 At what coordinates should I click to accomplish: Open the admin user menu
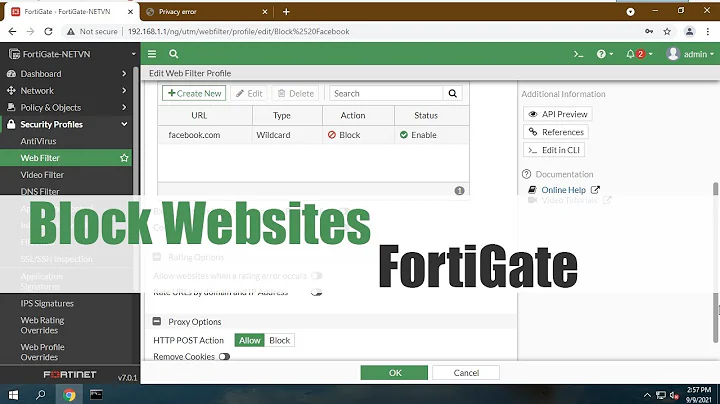tap(690, 54)
